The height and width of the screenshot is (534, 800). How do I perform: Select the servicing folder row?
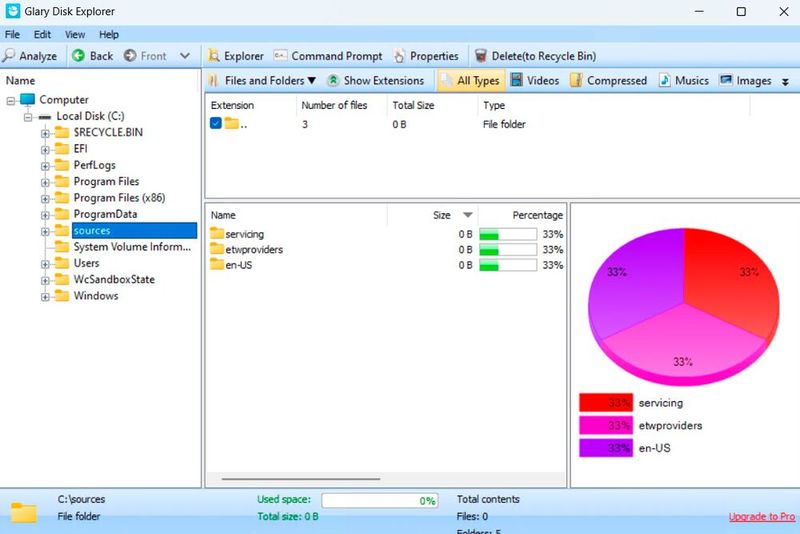(386, 234)
